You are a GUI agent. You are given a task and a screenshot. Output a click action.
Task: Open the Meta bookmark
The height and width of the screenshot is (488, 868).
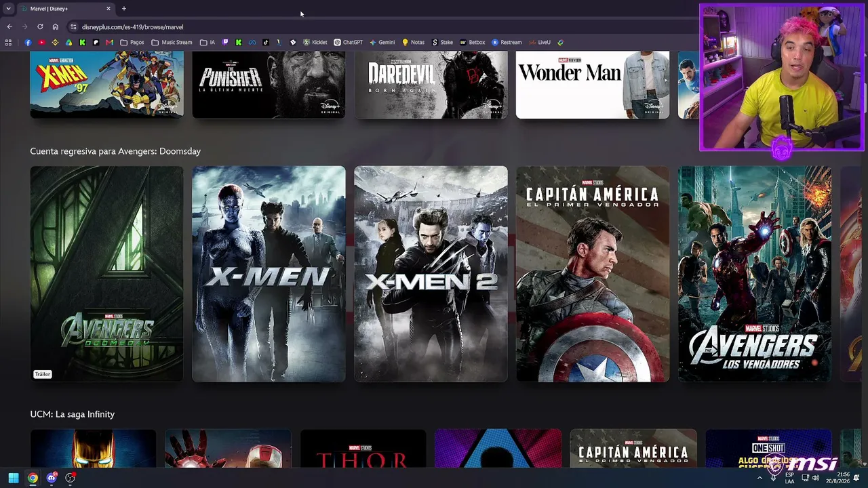pyautogui.click(x=252, y=42)
